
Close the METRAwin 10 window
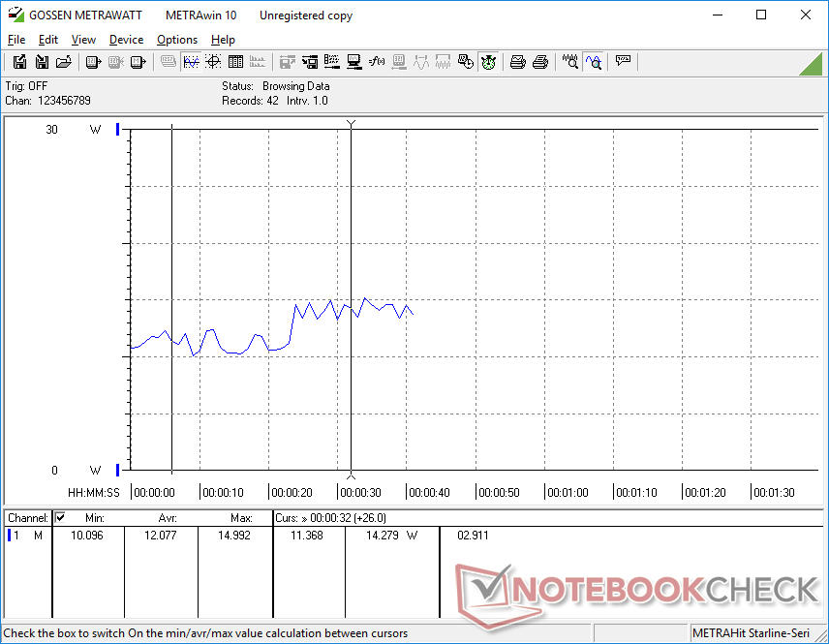[x=806, y=15]
